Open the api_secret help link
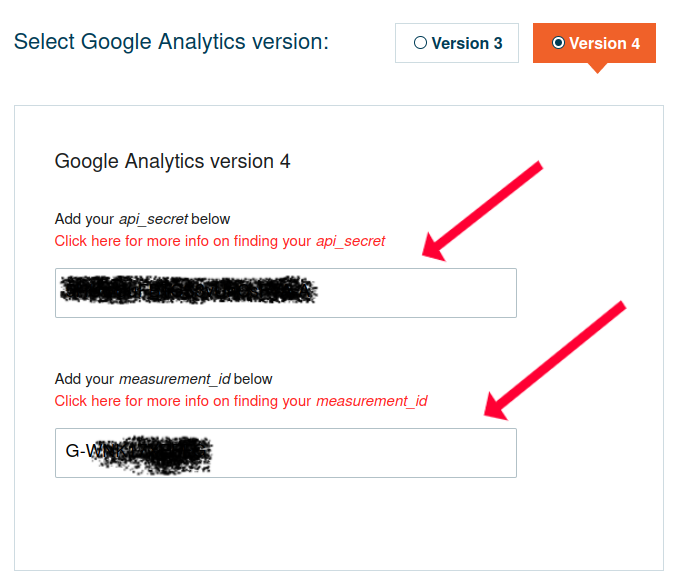Image resolution: width=681 pixels, height=582 pixels. click(220, 241)
